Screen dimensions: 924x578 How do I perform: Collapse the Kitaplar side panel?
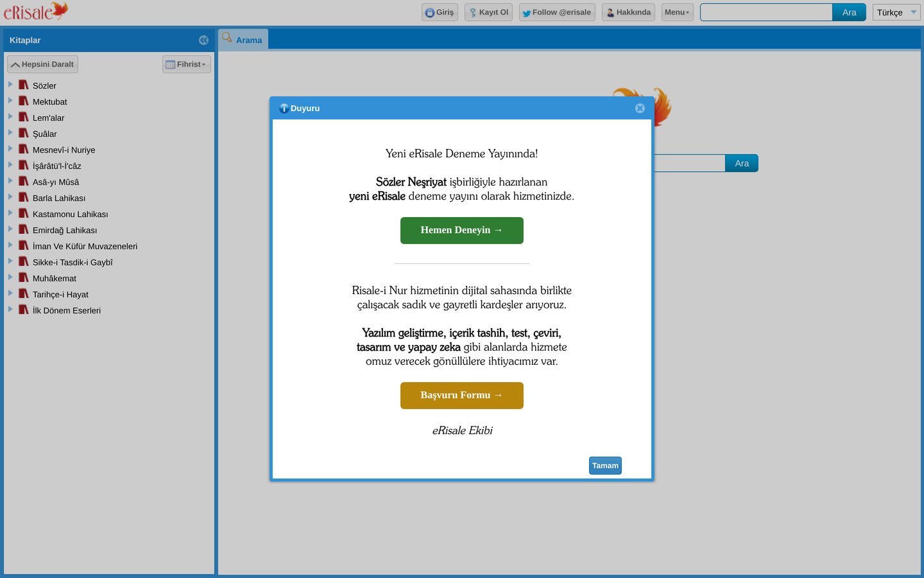coord(203,40)
